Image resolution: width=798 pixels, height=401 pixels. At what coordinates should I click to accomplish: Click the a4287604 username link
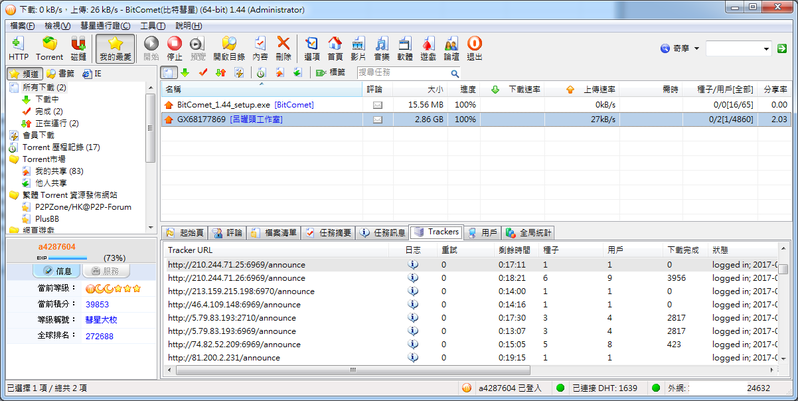click(56, 247)
